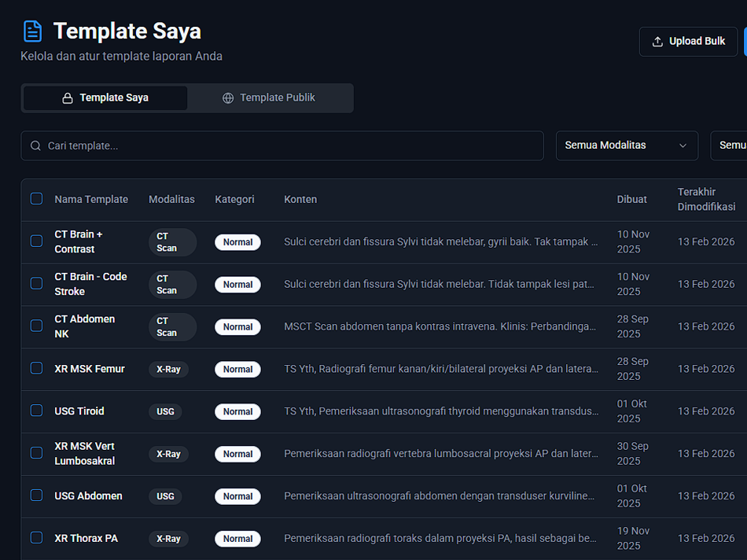Click content text about radiografi toraks PA
This screenshot has width=747, height=560.
pyautogui.click(x=440, y=539)
